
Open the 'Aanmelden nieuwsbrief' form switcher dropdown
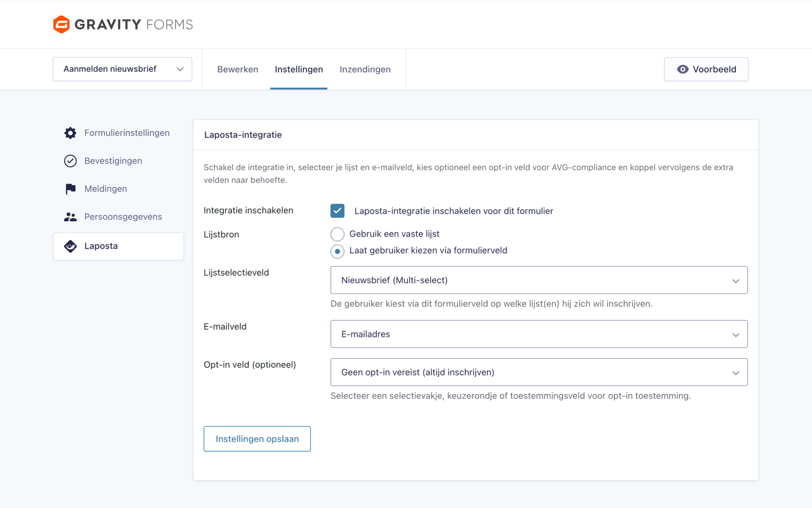(123, 69)
